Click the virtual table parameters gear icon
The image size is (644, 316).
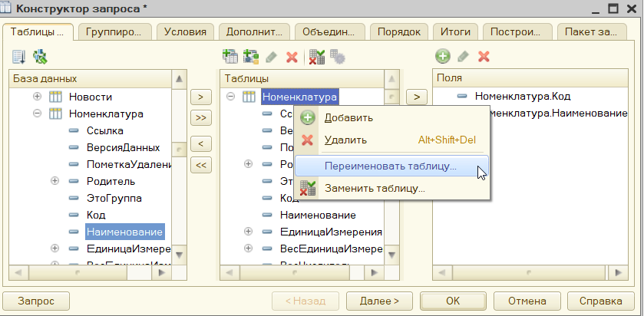338,57
